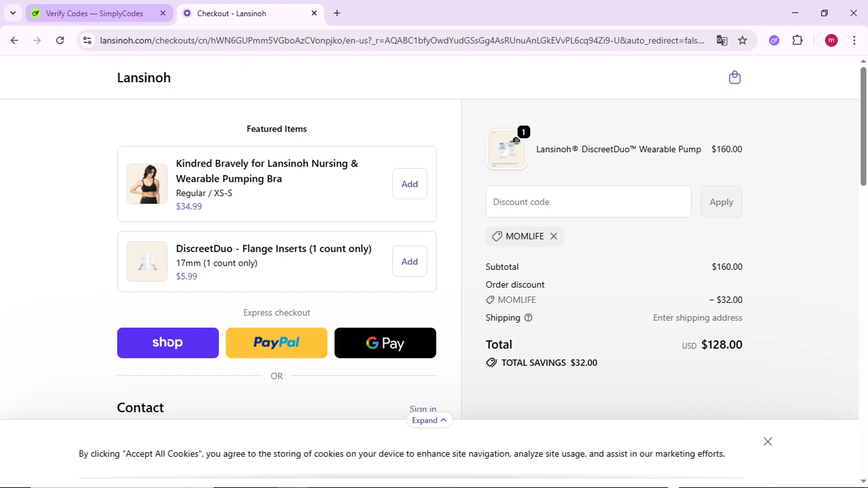Click the Lansinoh store logo
868x488 pixels.
coord(144,78)
